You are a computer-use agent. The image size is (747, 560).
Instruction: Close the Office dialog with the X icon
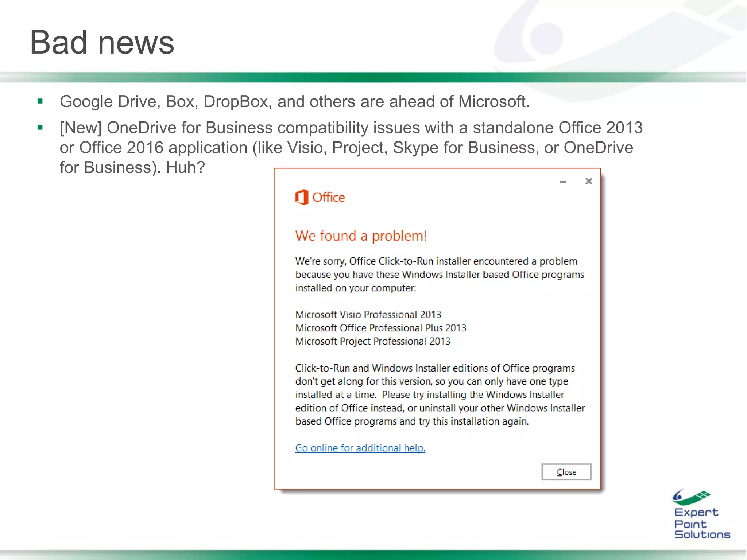(588, 181)
